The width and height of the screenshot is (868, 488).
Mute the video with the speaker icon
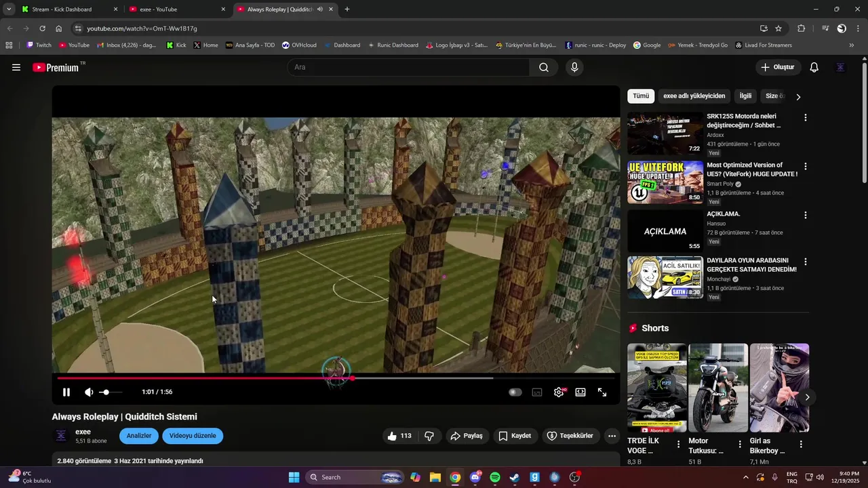coord(89,392)
